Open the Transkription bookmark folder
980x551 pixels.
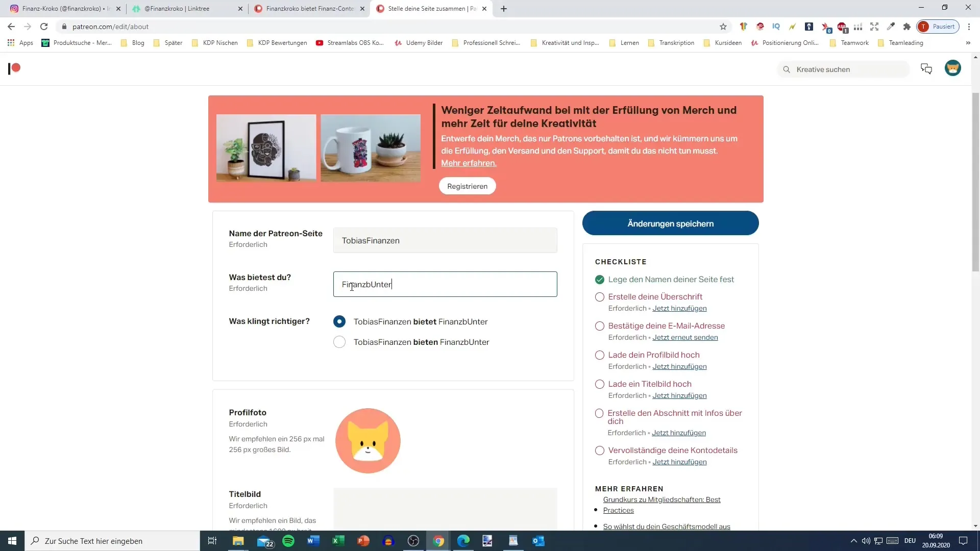coord(671,43)
